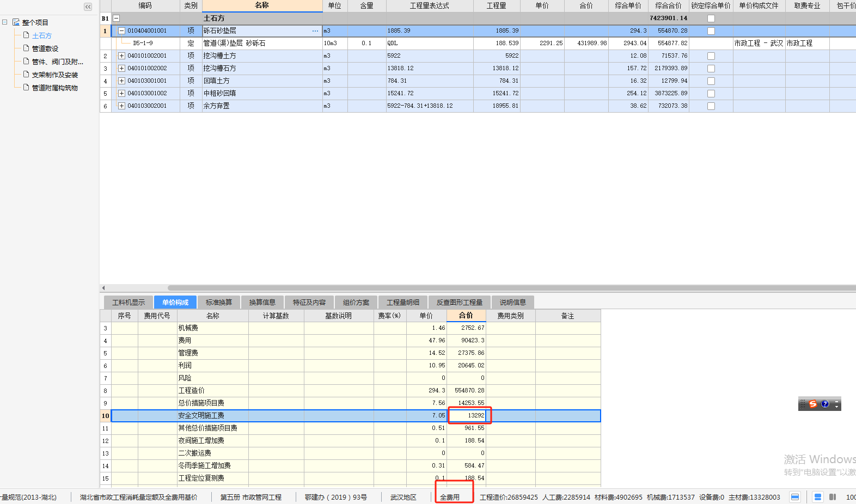856x504 pixels.
Task: Click the document icon beside 管道附属构筑物
Action: pyautogui.click(x=26, y=87)
